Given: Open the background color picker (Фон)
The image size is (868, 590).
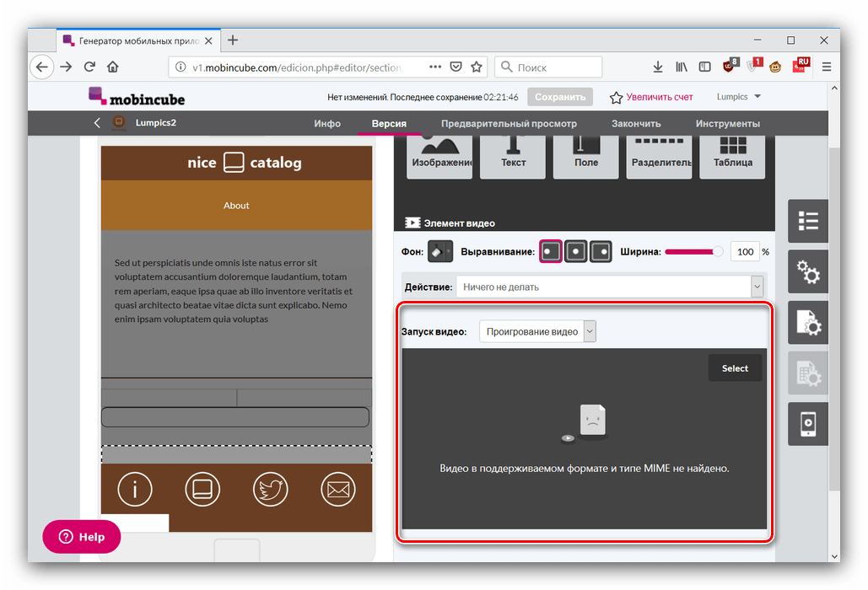Looking at the screenshot, I should tap(440, 252).
